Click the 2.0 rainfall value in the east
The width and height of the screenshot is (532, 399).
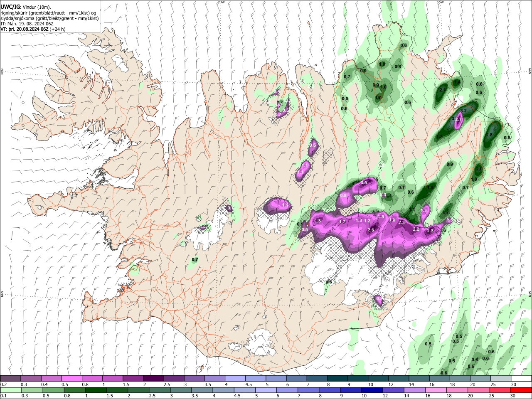[x=479, y=169]
